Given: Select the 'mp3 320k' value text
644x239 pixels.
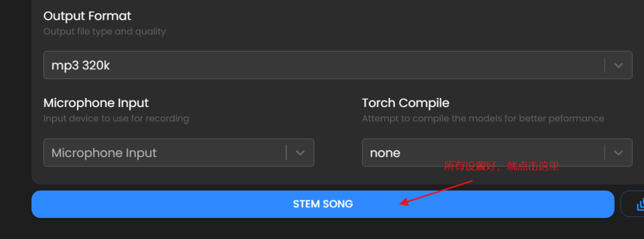Looking at the screenshot, I should pos(80,65).
